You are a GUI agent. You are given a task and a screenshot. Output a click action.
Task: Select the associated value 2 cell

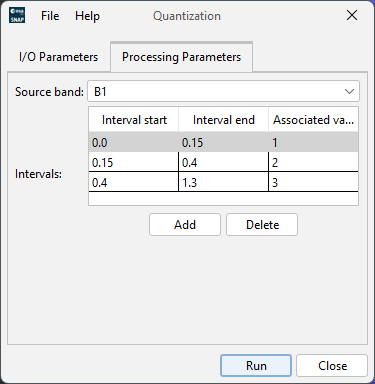click(x=313, y=162)
